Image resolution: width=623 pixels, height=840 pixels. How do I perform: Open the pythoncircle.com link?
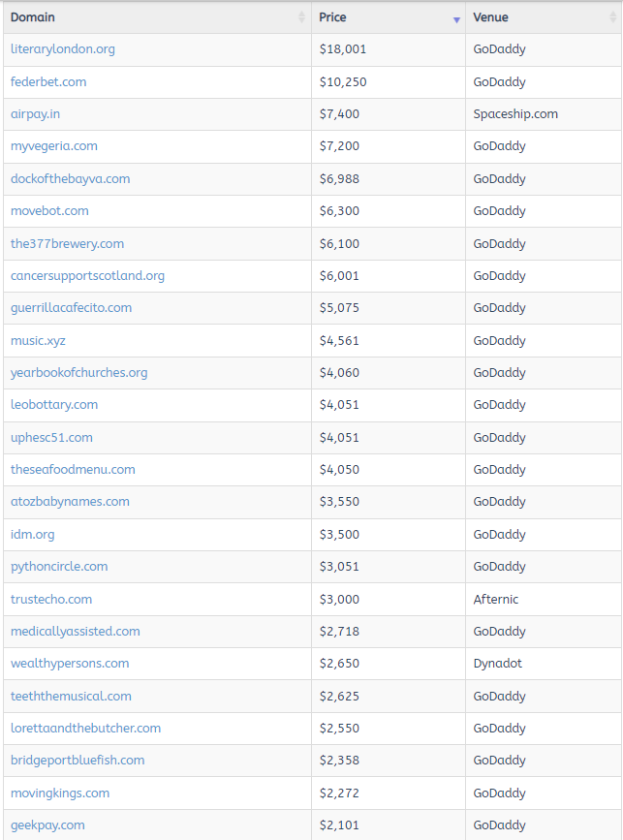[59, 567]
